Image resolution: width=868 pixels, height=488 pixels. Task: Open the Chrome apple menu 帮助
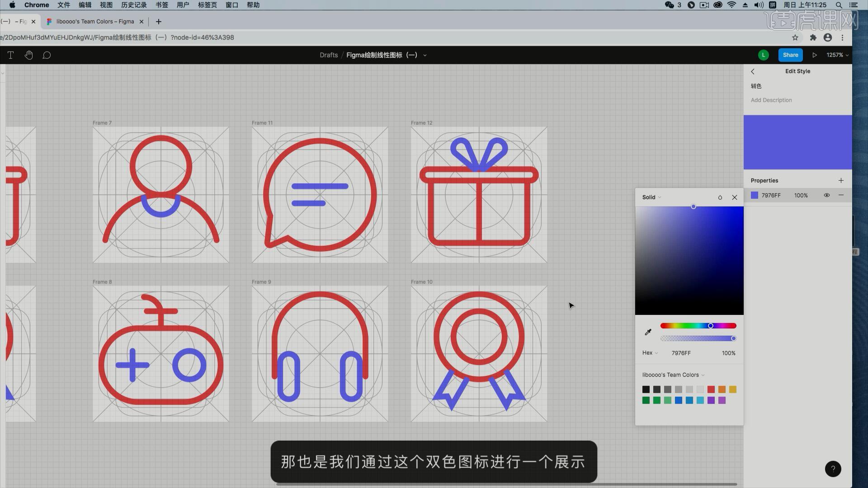(253, 5)
